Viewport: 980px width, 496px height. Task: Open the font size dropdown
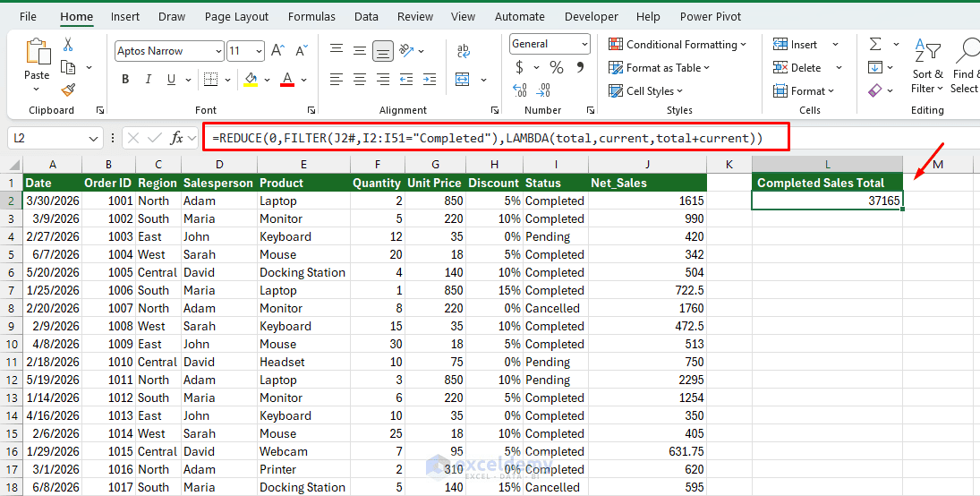point(259,51)
